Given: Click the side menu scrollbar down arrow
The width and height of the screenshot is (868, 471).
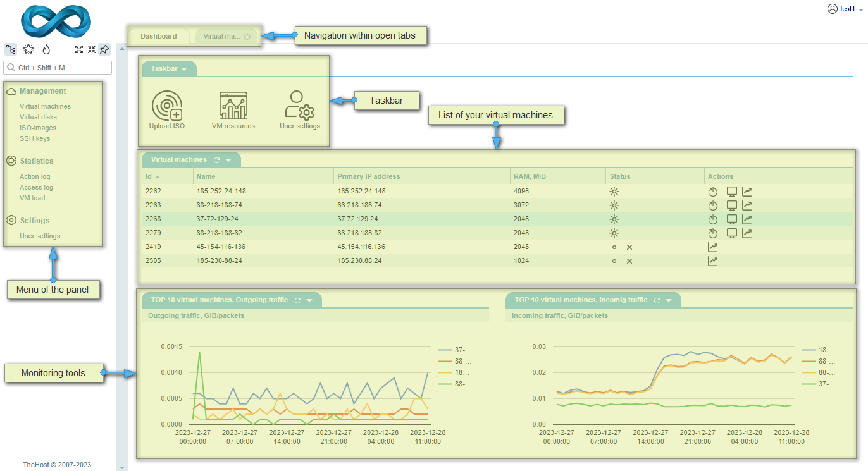Looking at the screenshot, I should pos(122,467).
